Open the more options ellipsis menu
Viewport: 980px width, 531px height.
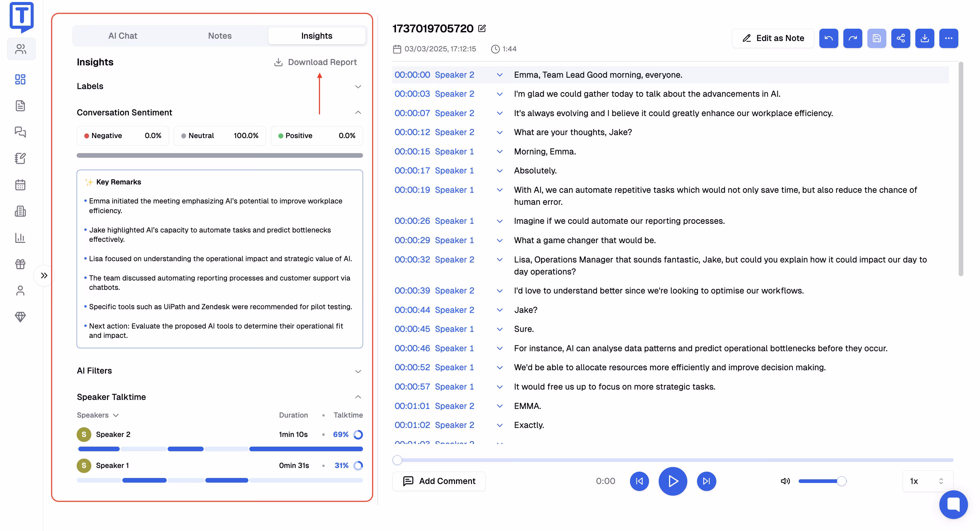click(x=948, y=38)
